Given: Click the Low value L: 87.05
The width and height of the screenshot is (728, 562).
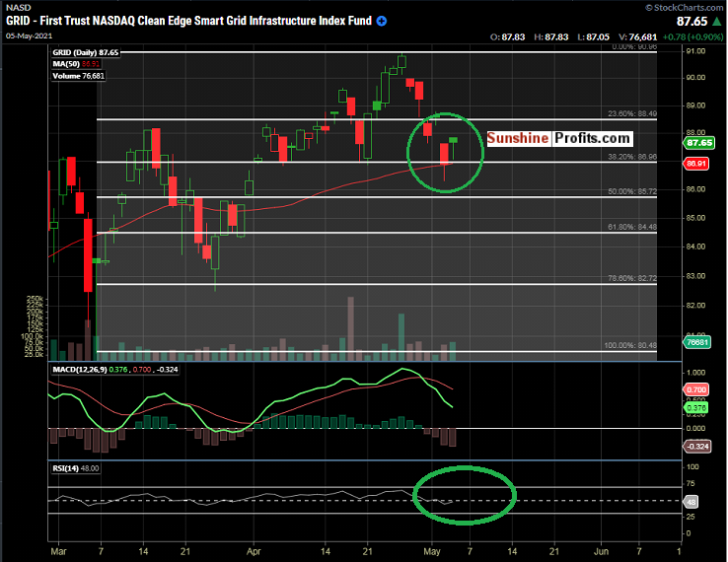Looking at the screenshot, I should coord(594,36).
